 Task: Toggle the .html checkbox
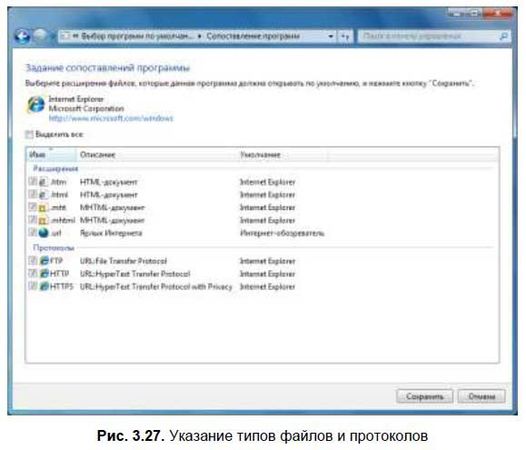click(33, 194)
